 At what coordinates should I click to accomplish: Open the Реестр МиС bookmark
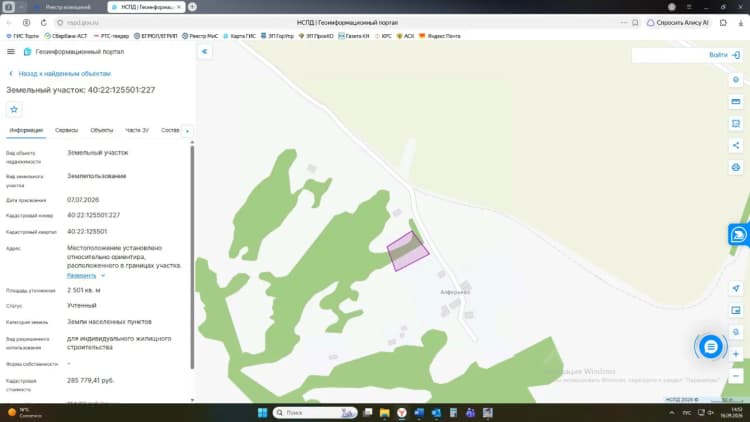pos(200,36)
